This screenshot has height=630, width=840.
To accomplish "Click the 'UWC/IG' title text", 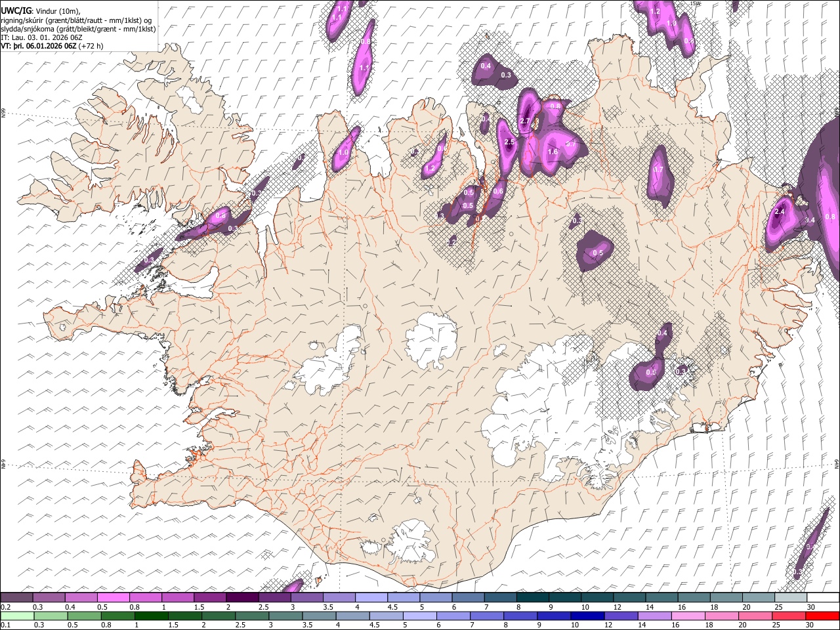I will pyautogui.click(x=15, y=10).
